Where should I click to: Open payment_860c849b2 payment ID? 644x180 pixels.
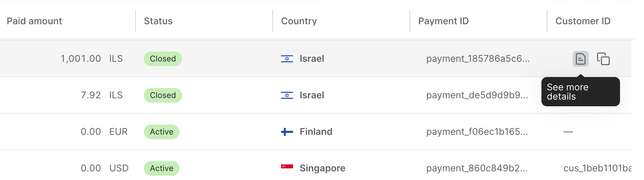click(x=477, y=168)
